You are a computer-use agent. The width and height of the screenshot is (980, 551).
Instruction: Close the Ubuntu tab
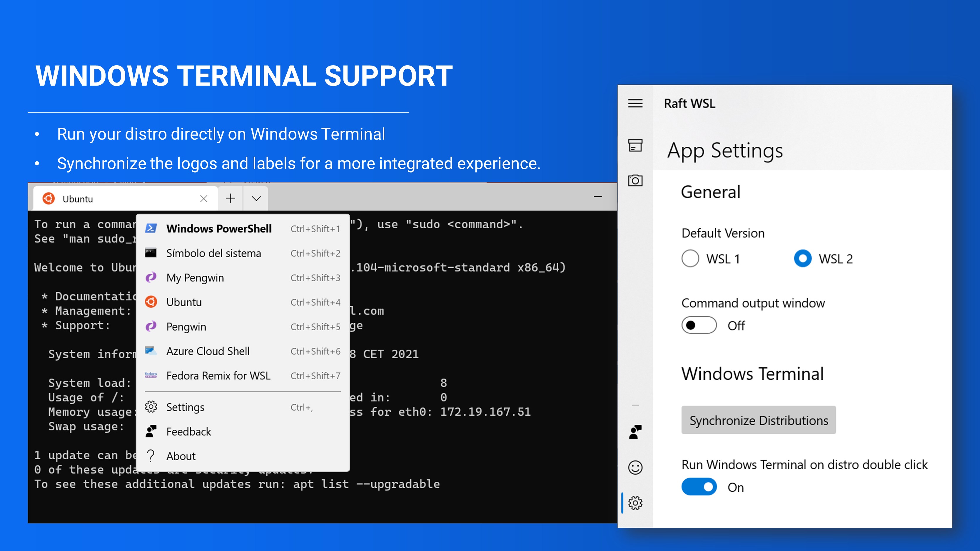(203, 198)
